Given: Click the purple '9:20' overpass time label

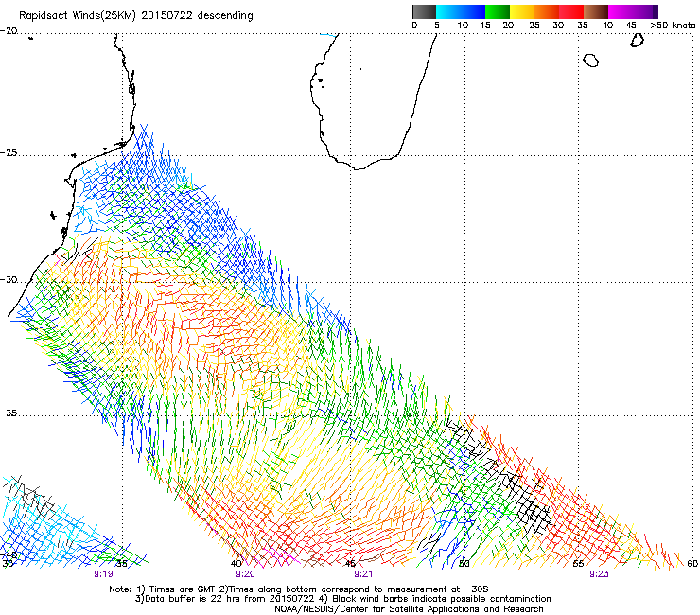Looking at the screenshot, I should pyautogui.click(x=245, y=574).
